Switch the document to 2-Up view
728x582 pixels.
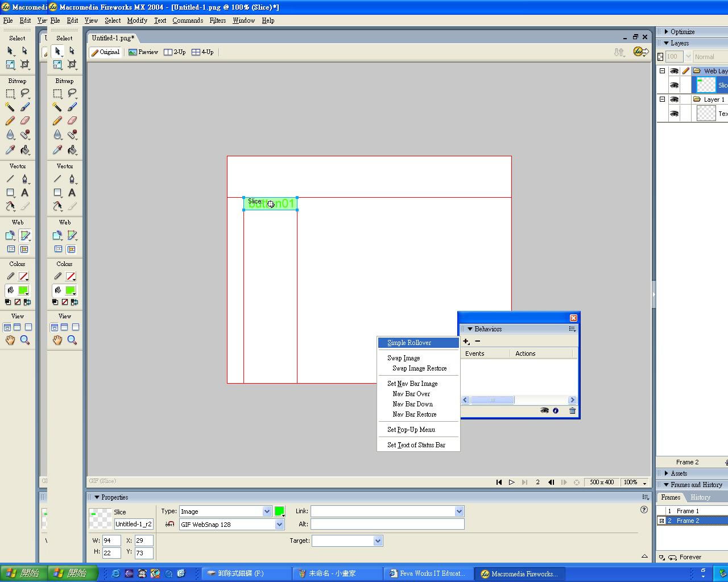pyautogui.click(x=175, y=52)
